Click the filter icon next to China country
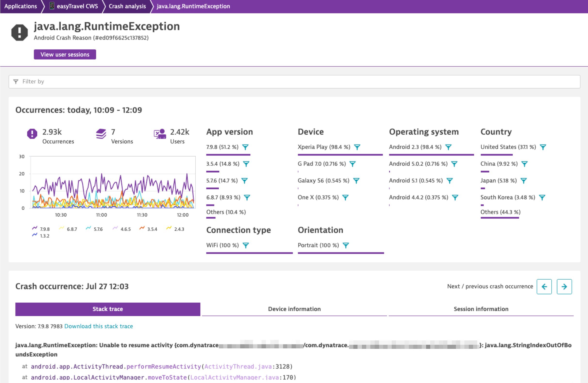Screen dimensions: 588x383 [x=524, y=163]
